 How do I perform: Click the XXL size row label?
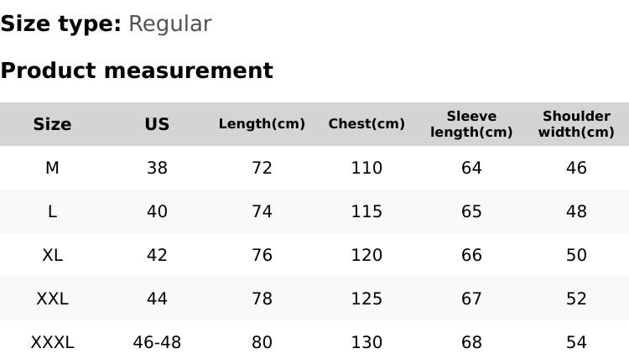click(x=52, y=299)
